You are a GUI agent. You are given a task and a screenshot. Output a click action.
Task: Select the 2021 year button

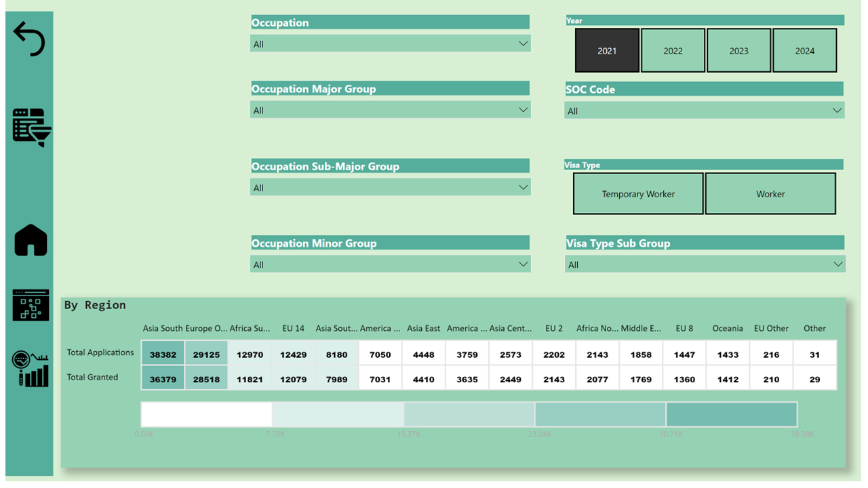[607, 51]
